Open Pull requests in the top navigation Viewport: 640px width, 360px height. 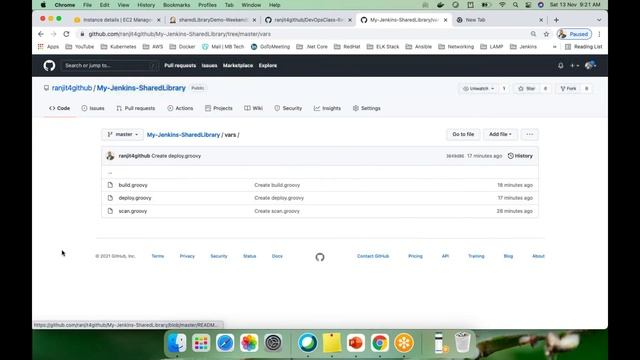pyautogui.click(x=180, y=65)
